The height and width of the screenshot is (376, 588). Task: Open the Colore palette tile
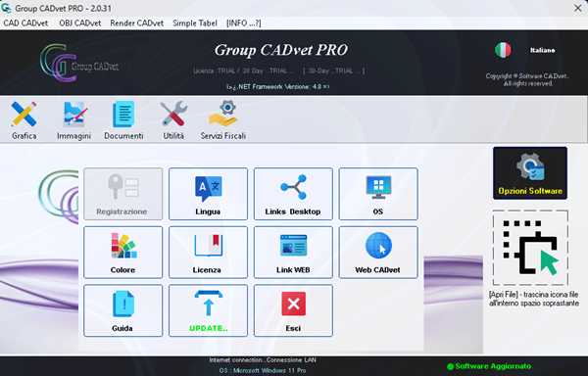(123, 252)
